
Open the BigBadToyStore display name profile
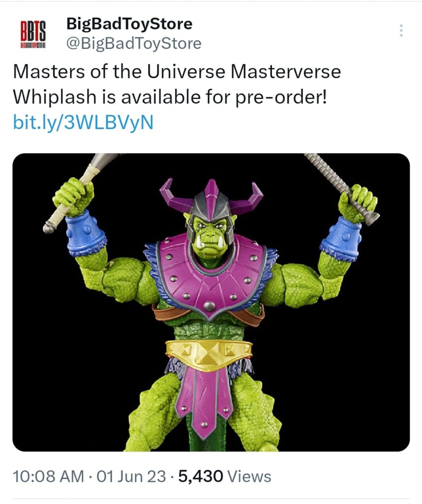[x=129, y=24]
